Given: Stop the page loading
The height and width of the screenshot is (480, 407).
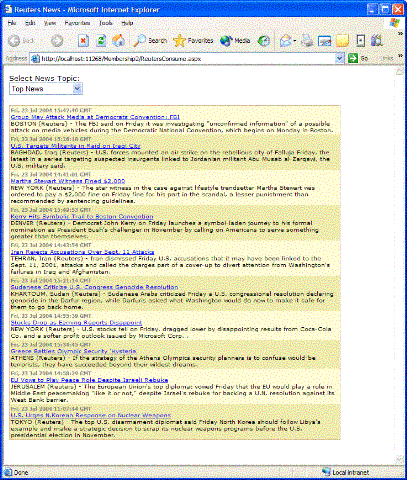Looking at the screenshot, I should 83,41.
